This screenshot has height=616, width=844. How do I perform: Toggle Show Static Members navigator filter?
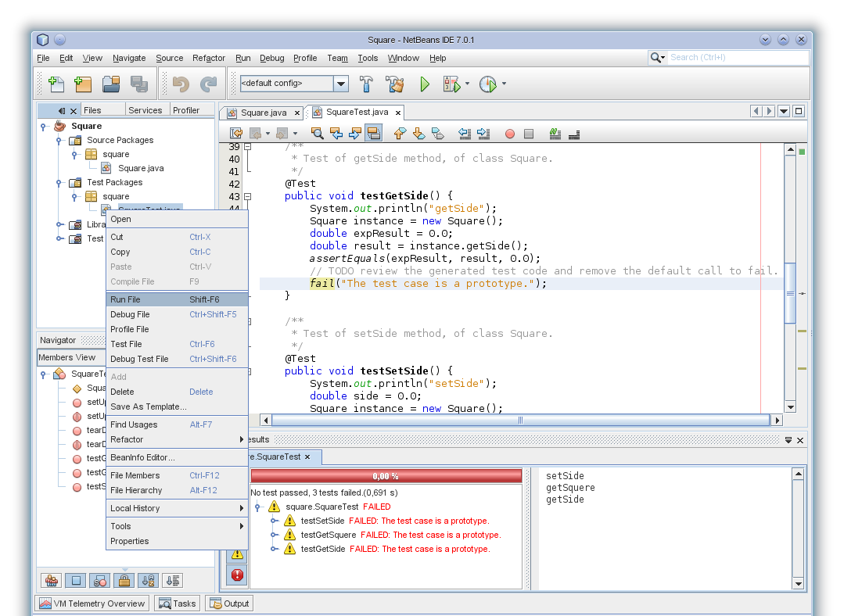tap(100, 581)
